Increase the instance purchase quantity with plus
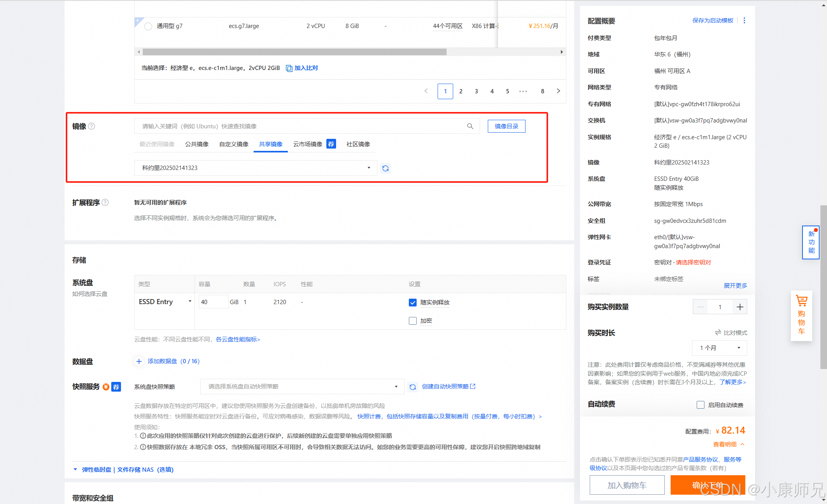827x504 pixels. [739, 307]
